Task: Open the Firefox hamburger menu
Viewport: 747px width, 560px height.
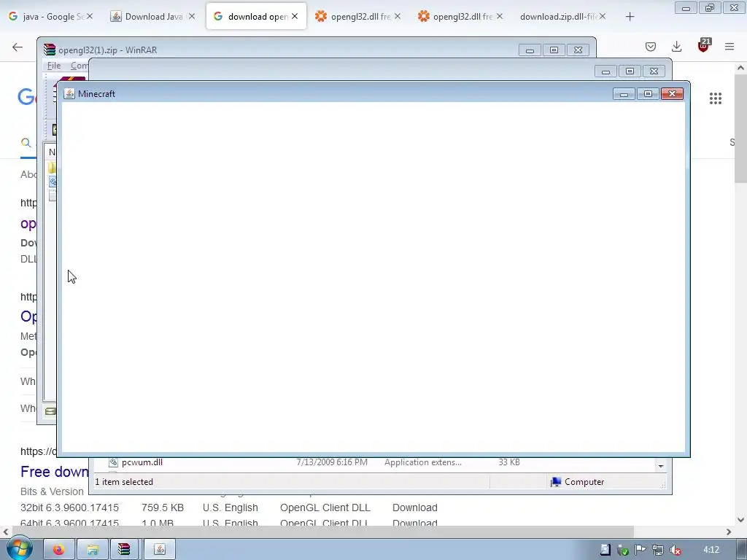Action: point(729,47)
